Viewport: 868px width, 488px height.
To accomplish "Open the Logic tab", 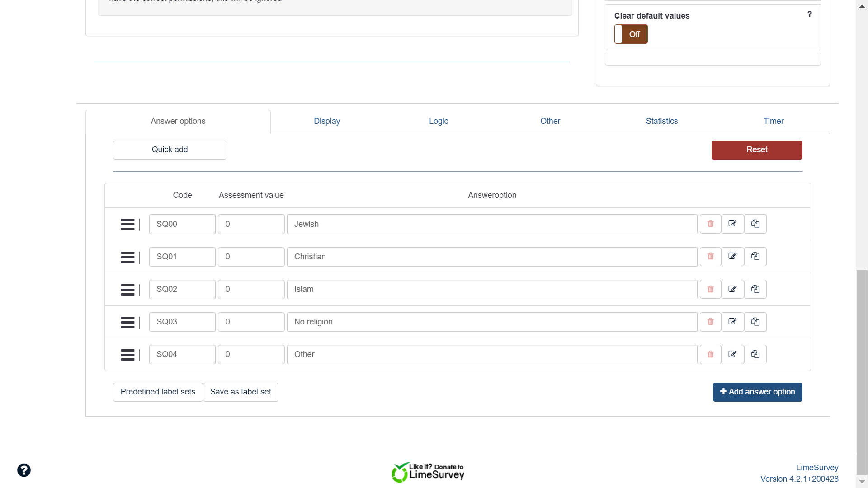I will (x=438, y=121).
